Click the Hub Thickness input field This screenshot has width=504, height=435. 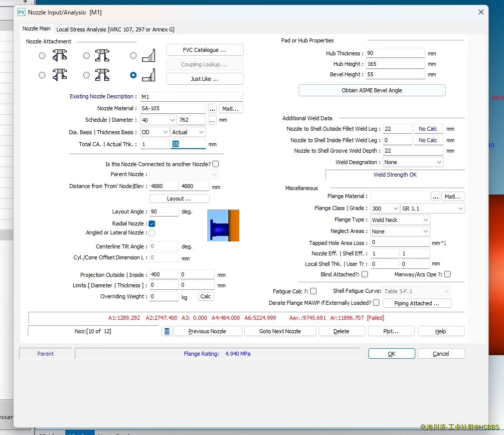coord(395,53)
